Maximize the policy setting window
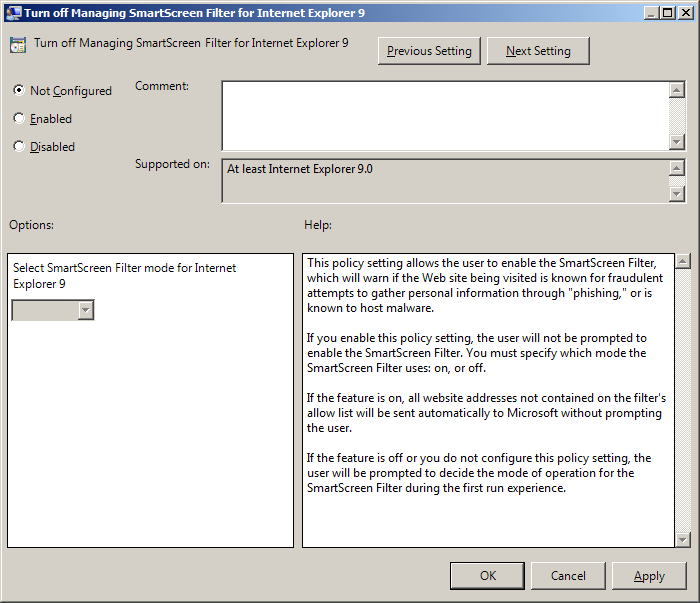The image size is (700, 603). click(665, 13)
